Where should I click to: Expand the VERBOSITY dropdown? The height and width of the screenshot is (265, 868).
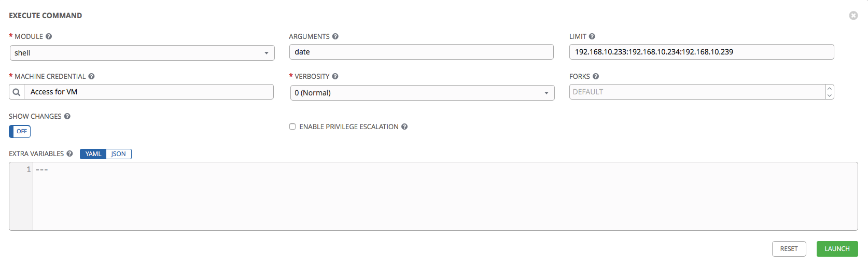tap(422, 93)
